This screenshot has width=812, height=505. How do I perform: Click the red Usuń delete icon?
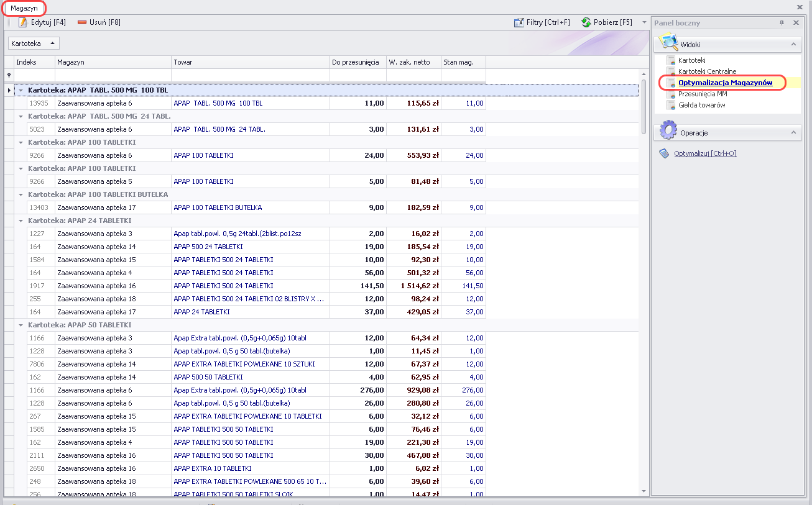click(x=82, y=22)
